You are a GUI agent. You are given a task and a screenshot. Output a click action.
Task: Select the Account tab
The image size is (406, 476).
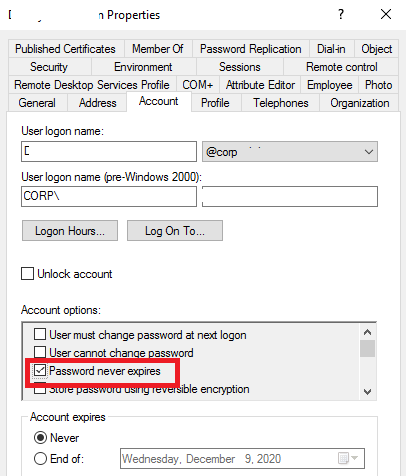click(159, 101)
